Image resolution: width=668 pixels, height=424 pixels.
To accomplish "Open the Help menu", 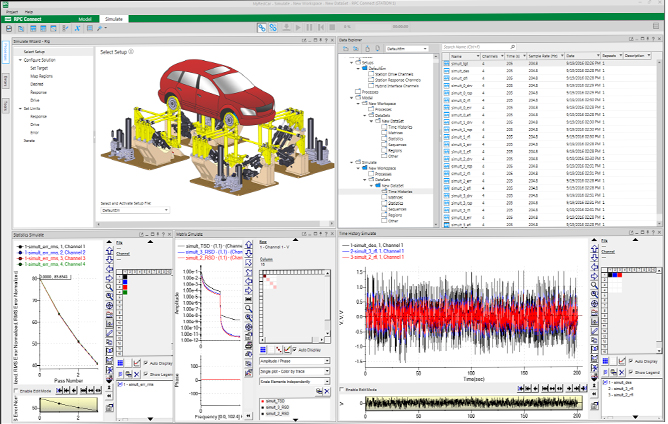I will (29, 10).
